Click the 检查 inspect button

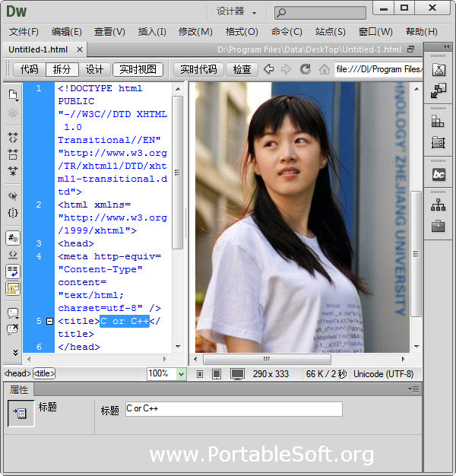tap(242, 69)
